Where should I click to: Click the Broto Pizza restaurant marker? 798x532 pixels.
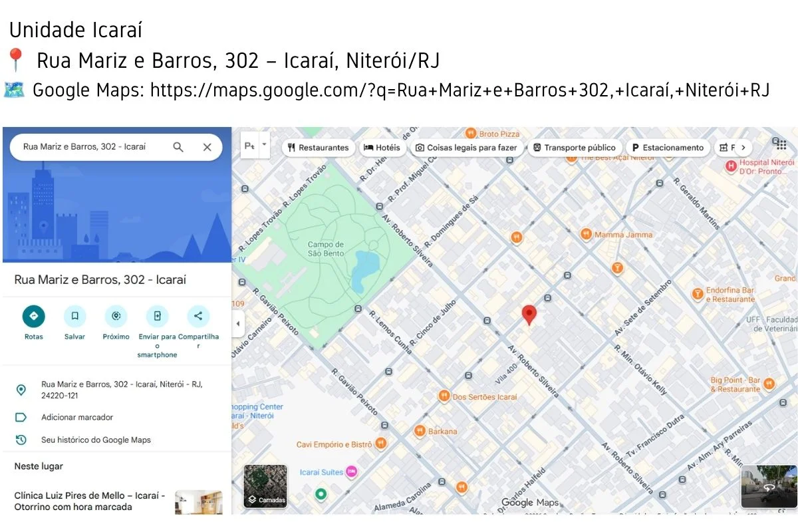tap(471, 134)
